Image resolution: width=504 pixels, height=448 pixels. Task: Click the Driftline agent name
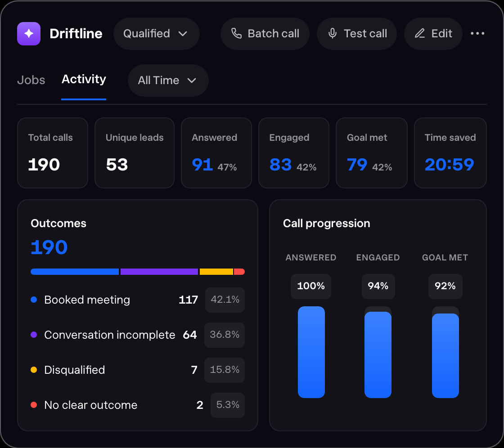[76, 34]
